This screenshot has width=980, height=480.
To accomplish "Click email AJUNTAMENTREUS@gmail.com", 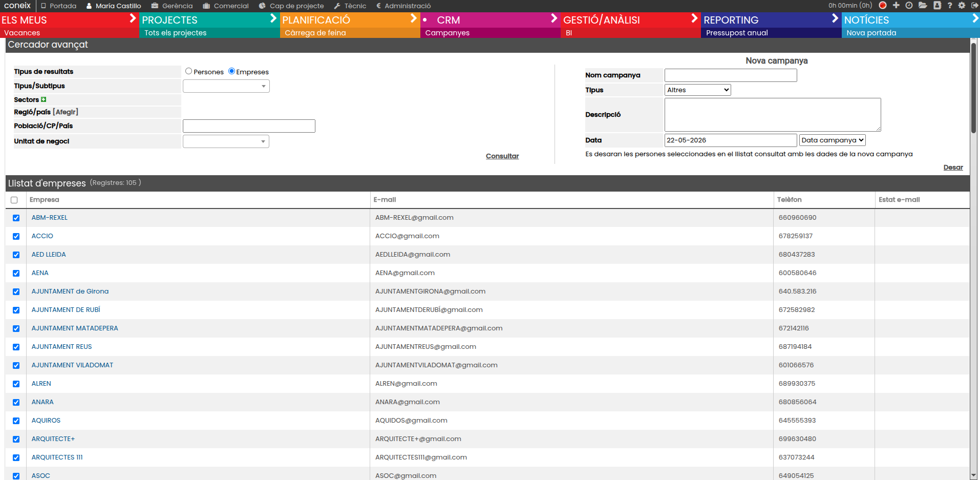I will click(425, 347).
